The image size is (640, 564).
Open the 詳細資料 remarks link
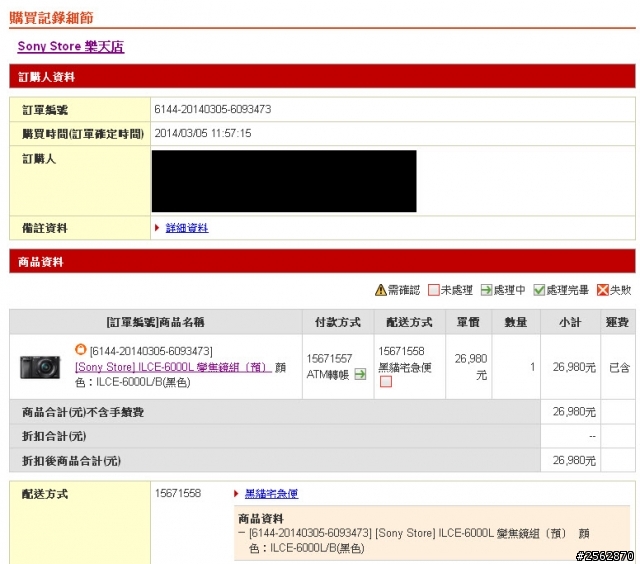[187, 228]
